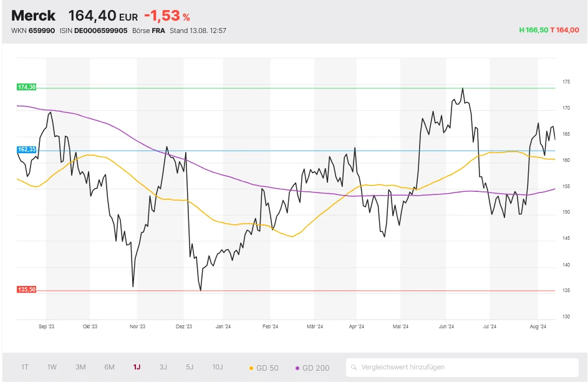Toggle the purple GD 200 moving average

point(312,368)
